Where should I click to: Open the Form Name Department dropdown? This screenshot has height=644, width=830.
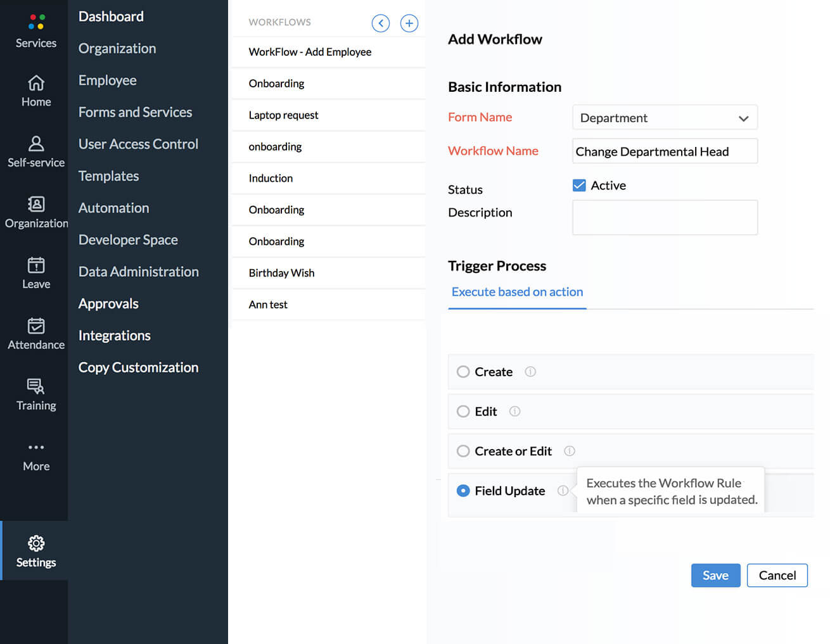[x=665, y=118]
